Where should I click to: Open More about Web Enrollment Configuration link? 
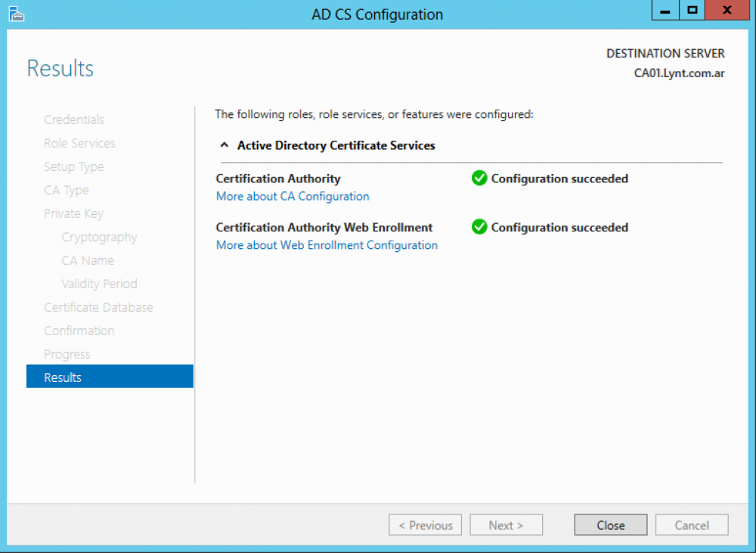(327, 245)
